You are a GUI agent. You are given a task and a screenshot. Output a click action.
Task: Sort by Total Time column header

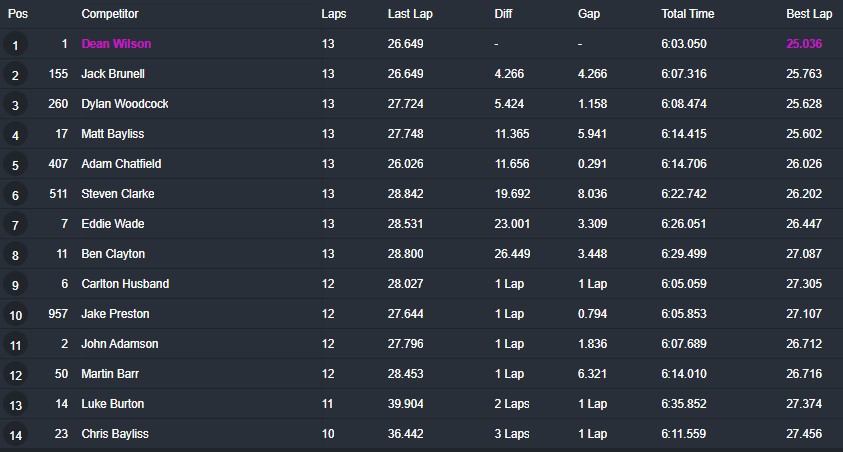[x=688, y=14]
